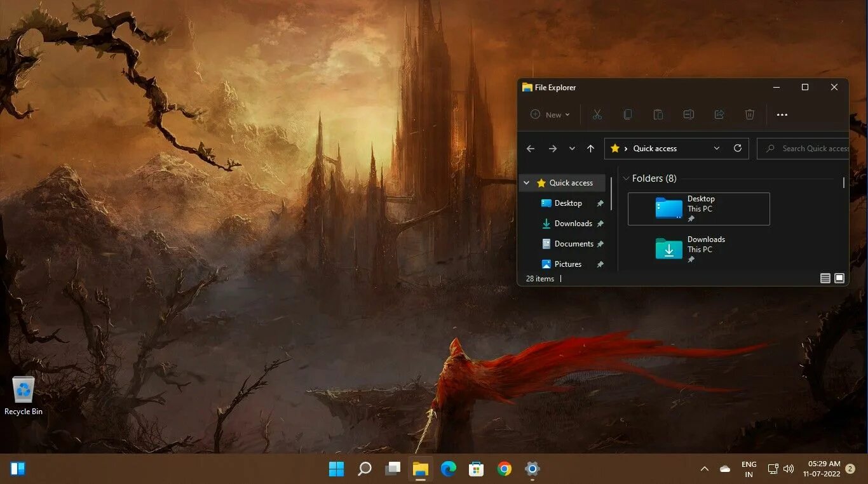The image size is (868, 484).
Task: Click the pin icon beside sidebar Downloads
Action: (600, 224)
